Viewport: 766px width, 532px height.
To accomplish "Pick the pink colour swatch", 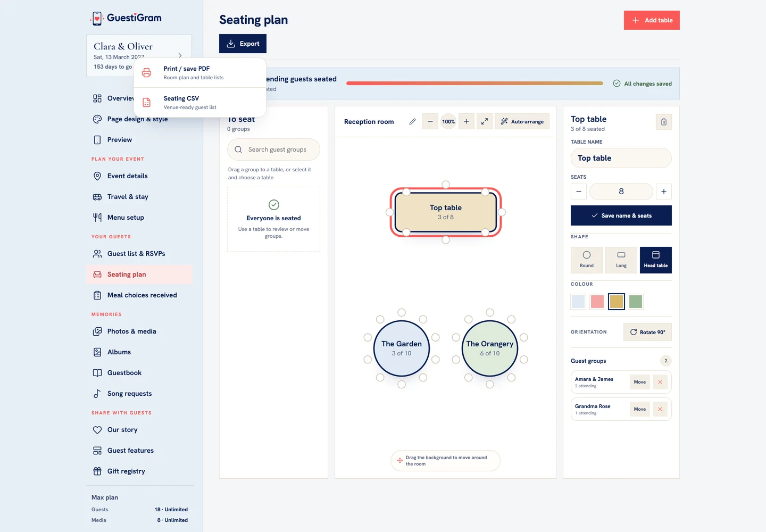I will [x=597, y=302].
